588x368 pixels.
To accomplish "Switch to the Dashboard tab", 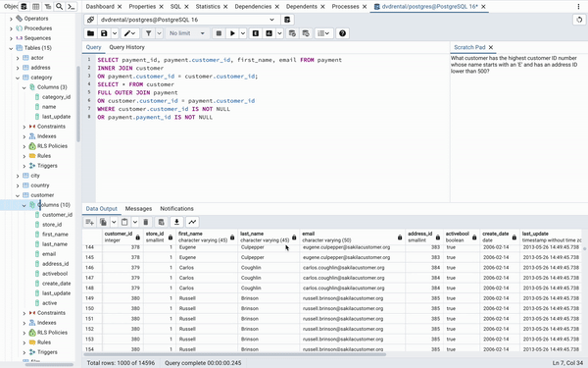I will pos(100,7).
